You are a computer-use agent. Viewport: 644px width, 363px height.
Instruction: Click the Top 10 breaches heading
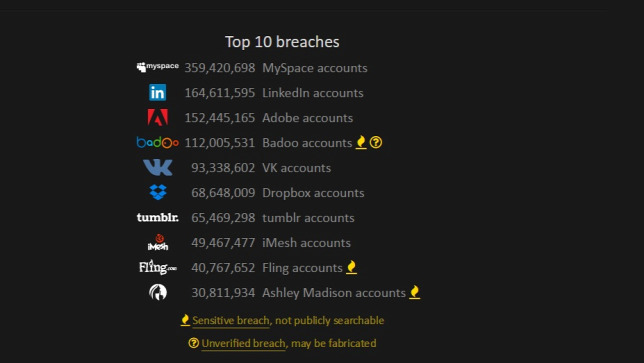(x=282, y=42)
